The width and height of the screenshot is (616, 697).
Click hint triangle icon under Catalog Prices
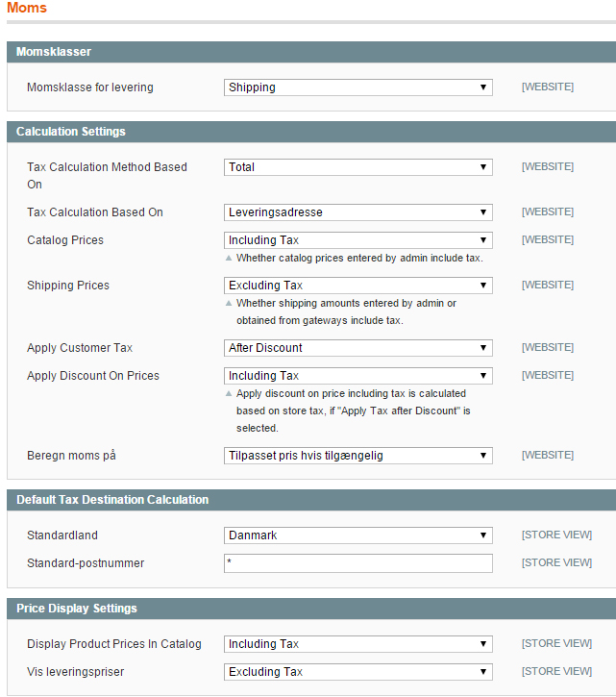coord(229,258)
